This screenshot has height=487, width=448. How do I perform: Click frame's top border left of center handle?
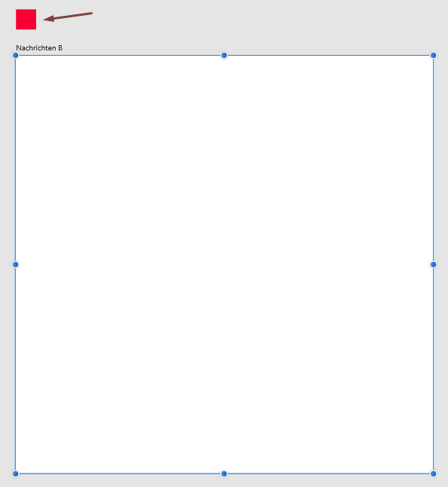[120, 55]
